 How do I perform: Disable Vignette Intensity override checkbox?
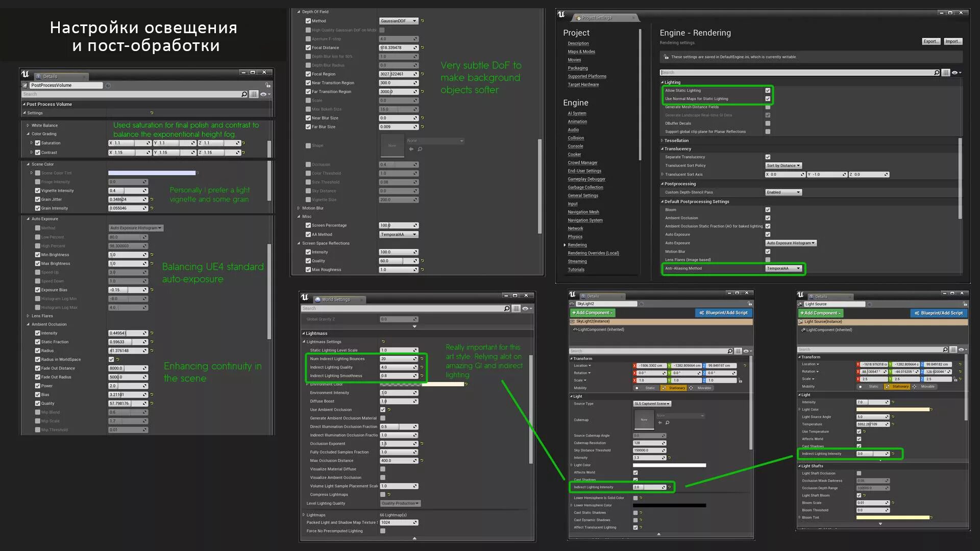tap(38, 191)
